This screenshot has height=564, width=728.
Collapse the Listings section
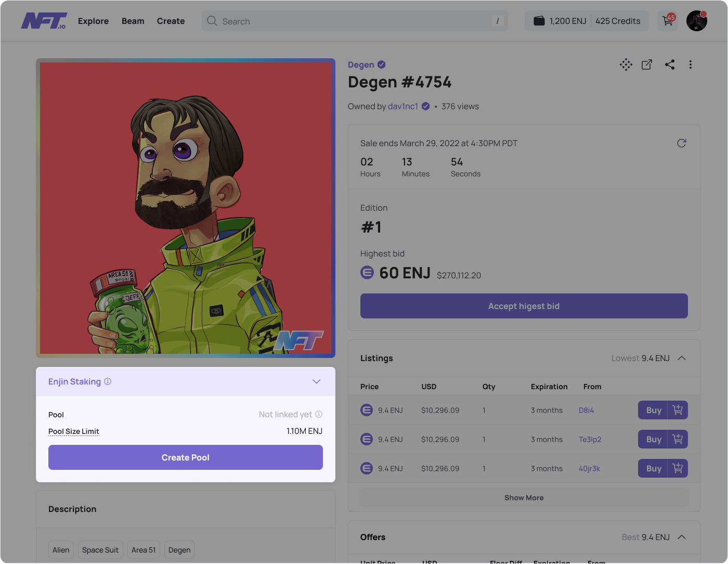682,358
